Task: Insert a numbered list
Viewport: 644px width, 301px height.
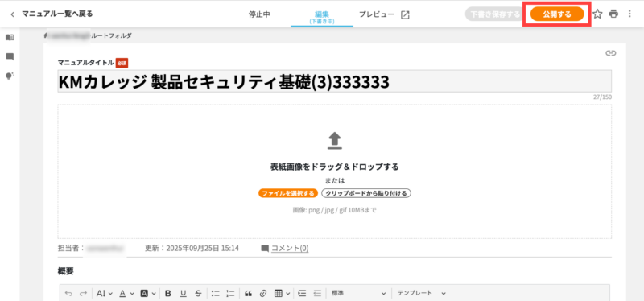Action: [x=231, y=293]
